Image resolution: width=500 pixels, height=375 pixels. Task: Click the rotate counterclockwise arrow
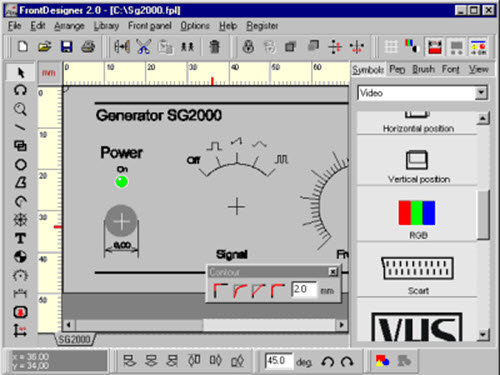coord(327,361)
